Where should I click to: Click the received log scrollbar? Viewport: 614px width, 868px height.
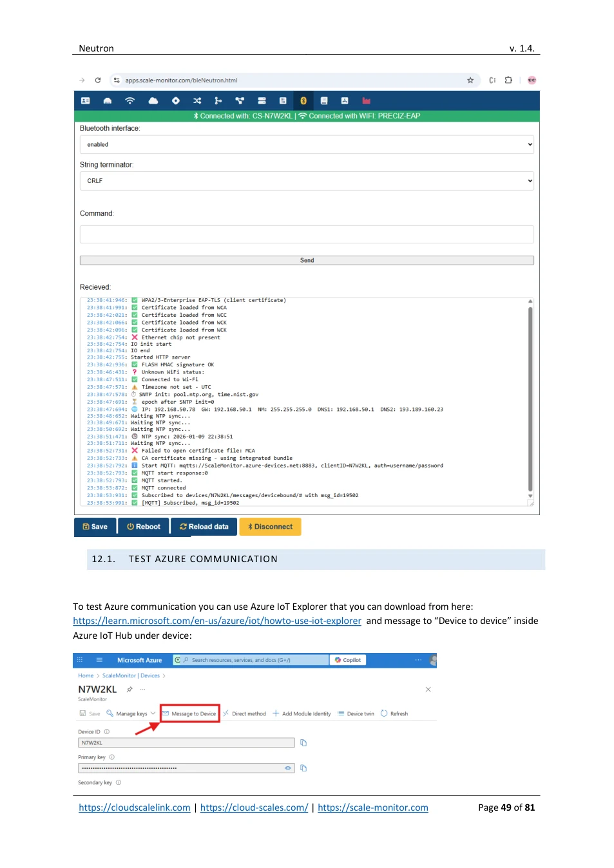pos(530,401)
